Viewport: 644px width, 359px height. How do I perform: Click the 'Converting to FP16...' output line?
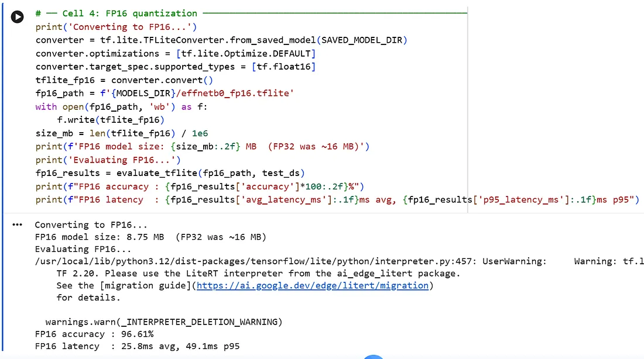pyautogui.click(x=91, y=225)
